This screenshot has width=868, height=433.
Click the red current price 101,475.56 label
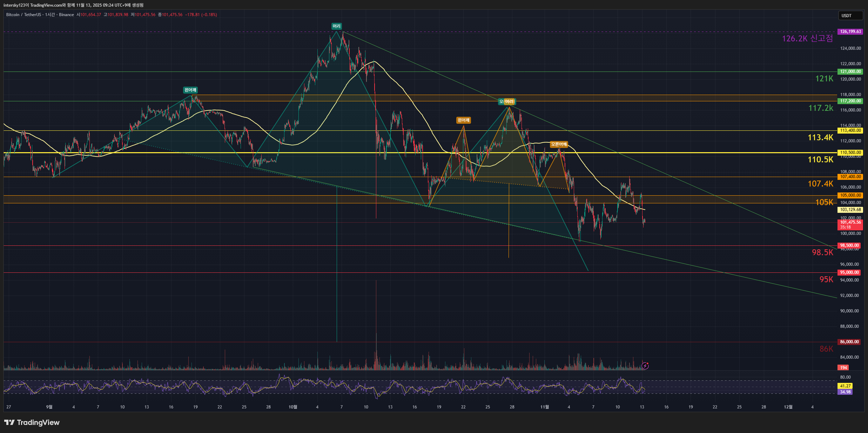click(850, 222)
